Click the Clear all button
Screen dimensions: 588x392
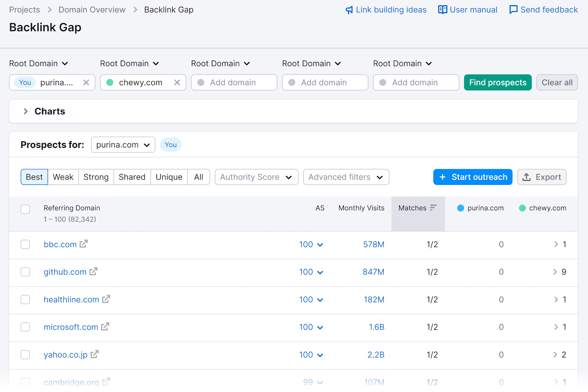tap(557, 83)
